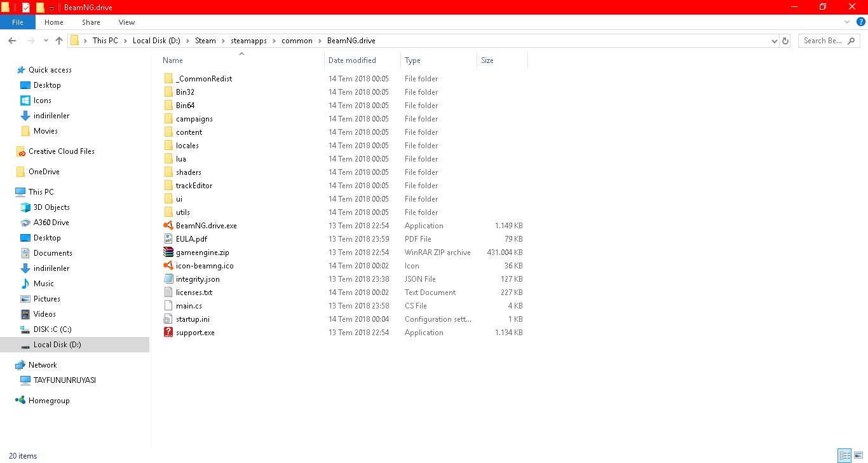Open the address bar history dropdown
The height and width of the screenshot is (463, 868).
coord(774,41)
